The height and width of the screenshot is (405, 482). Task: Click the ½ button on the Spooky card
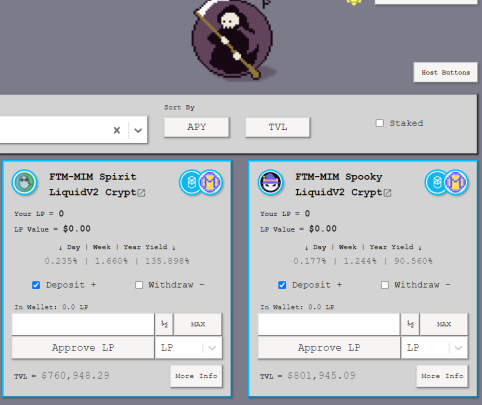(x=410, y=324)
